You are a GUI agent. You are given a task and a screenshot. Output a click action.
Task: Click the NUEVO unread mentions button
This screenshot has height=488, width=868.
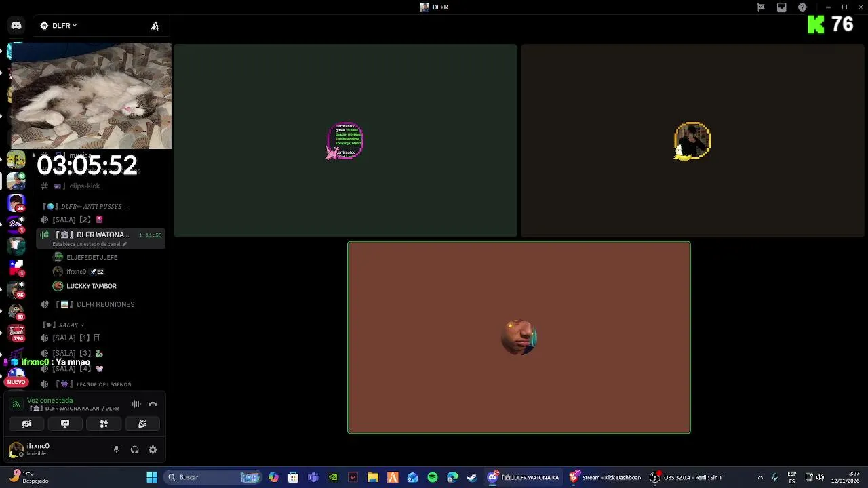tap(16, 382)
